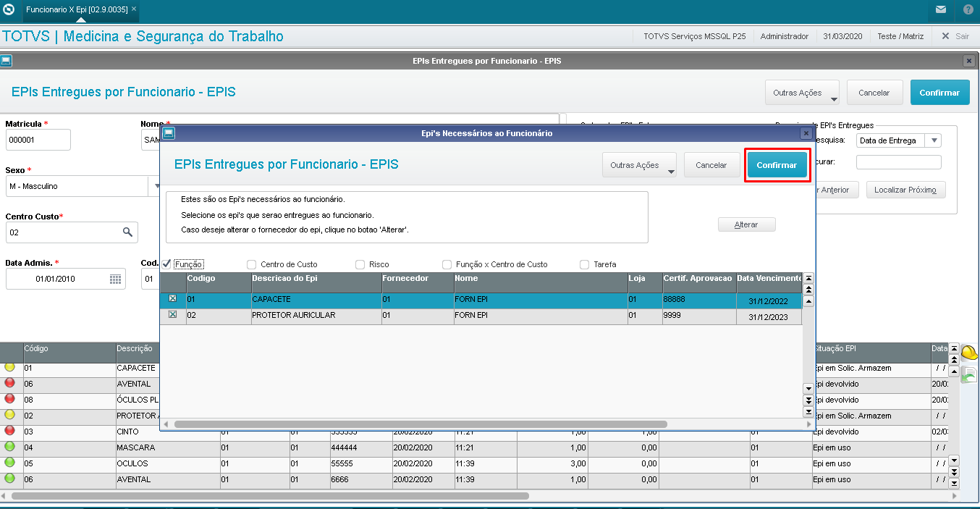Click the Localizar Próximo button

click(x=905, y=190)
